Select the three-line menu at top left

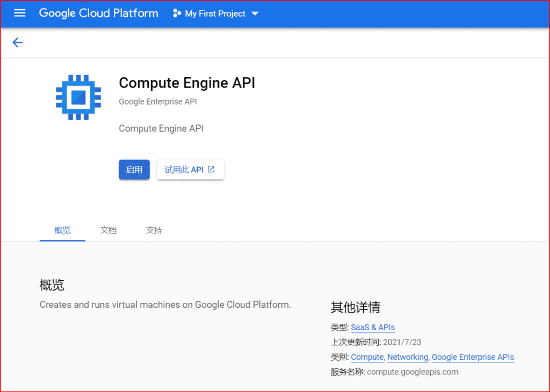(19, 13)
